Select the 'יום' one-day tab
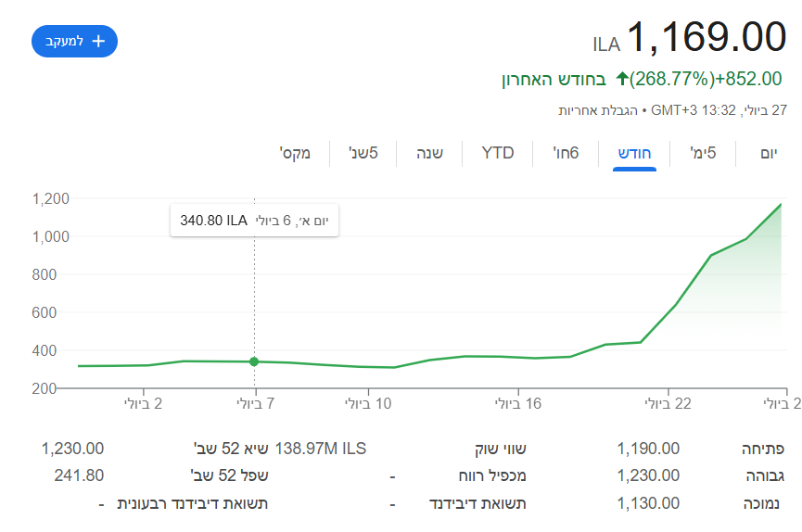This screenshot has height=532, width=802. [769, 153]
